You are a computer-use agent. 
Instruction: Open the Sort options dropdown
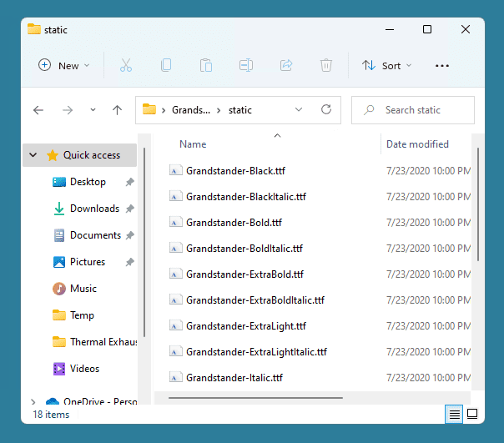click(x=387, y=66)
